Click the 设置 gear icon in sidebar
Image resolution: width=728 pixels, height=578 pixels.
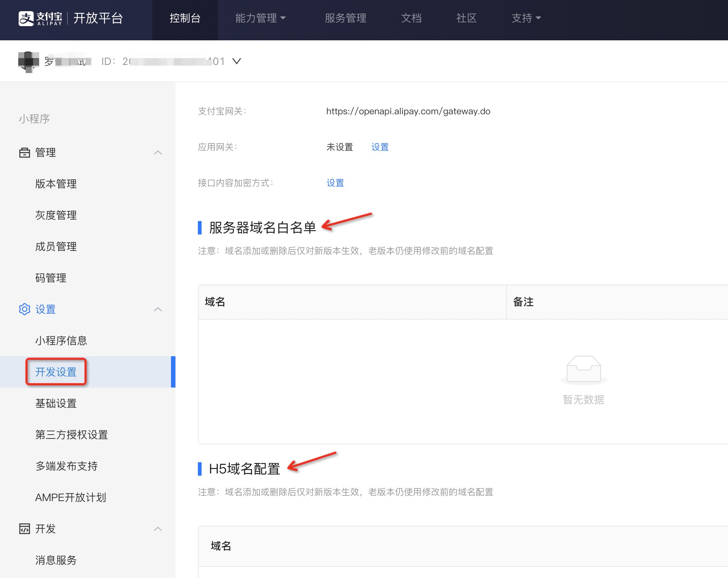pos(25,309)
